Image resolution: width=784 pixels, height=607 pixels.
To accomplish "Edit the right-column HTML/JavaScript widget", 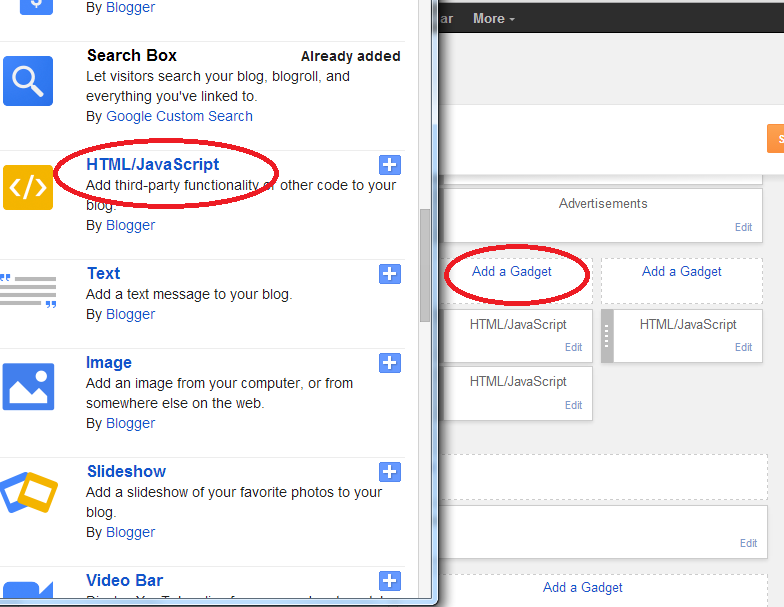I will (x=743, y=348).
